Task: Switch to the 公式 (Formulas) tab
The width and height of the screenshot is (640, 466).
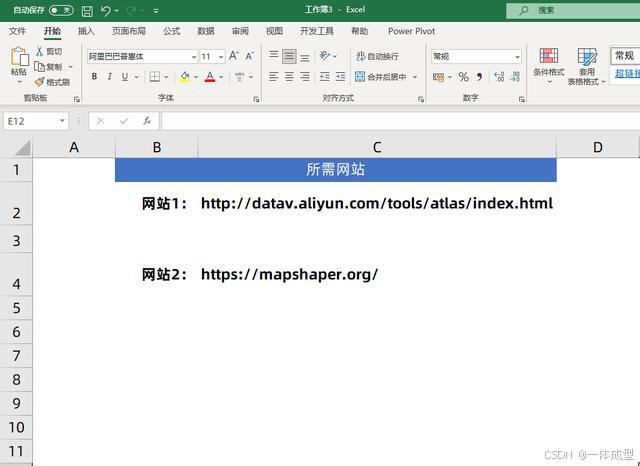Action: click(x=171, y=31)
